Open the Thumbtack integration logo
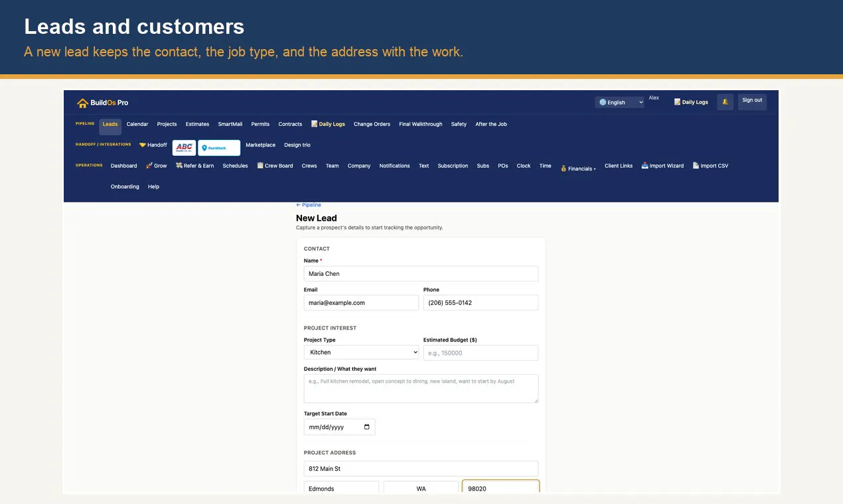 [219, 147]
